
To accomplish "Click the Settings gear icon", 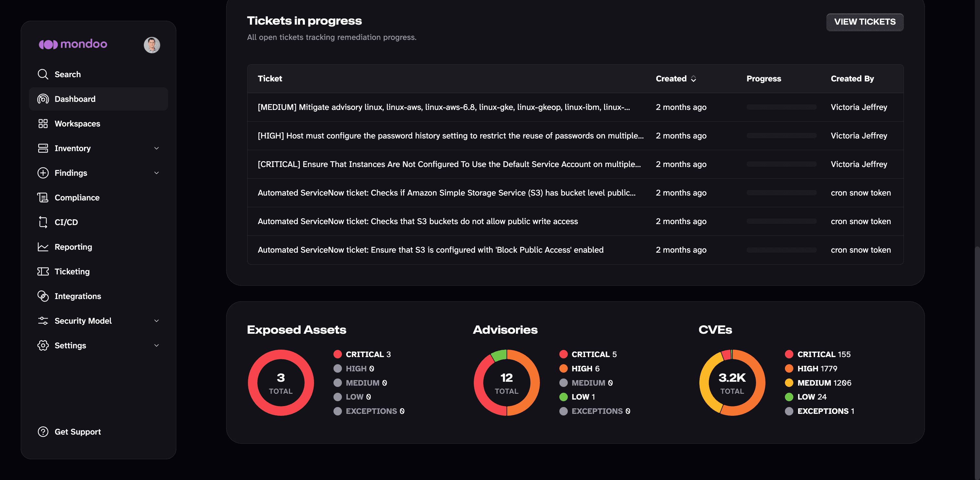I will click(43, 345).
